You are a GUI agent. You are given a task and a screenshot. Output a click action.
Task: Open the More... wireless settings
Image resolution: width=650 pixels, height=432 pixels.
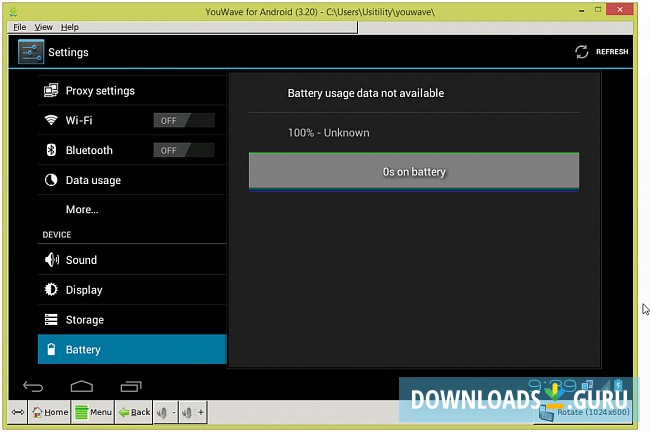[132, 209]
